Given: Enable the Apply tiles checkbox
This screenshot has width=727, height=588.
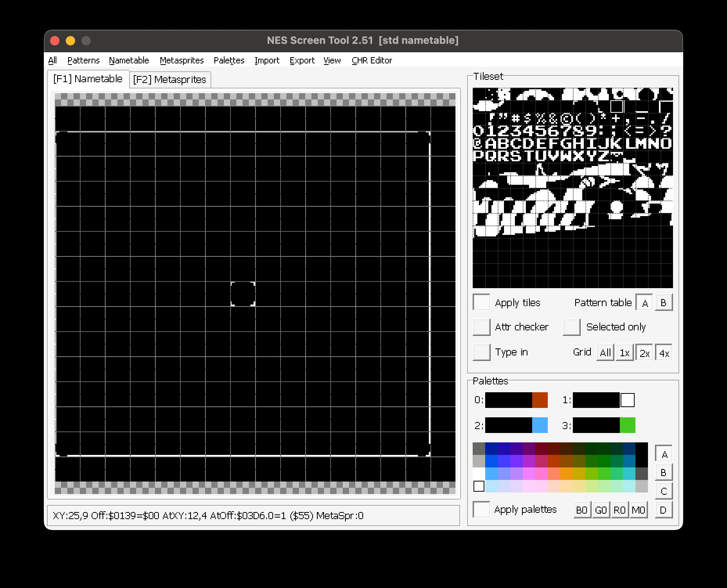Looking at the screenshot, I should click(x=481, y=303).
